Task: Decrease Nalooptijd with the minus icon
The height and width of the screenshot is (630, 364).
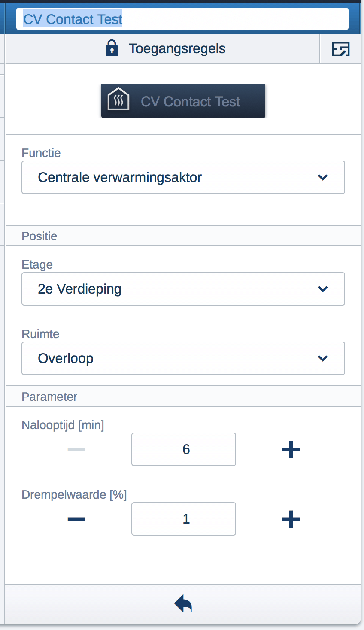Action: point(76,449)
